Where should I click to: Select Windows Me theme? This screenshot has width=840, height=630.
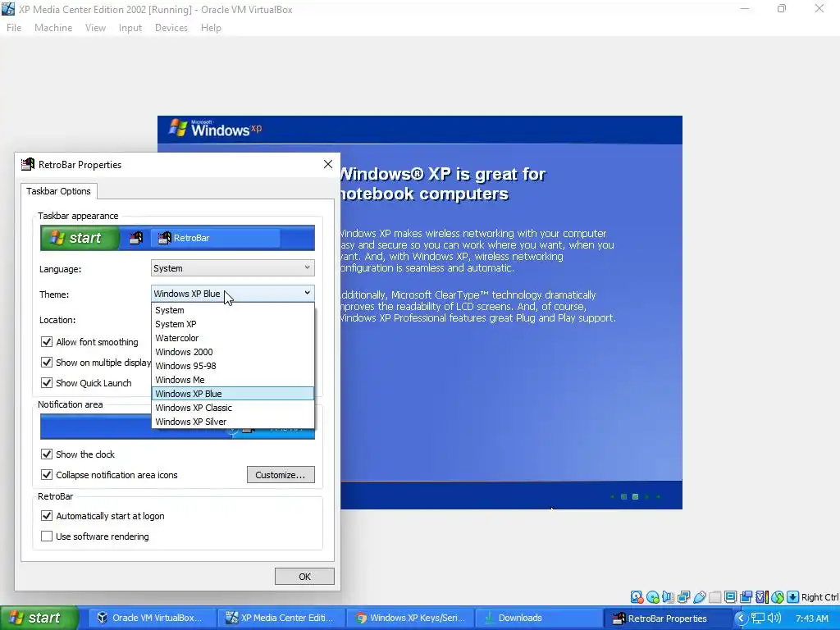pos(232,380)
